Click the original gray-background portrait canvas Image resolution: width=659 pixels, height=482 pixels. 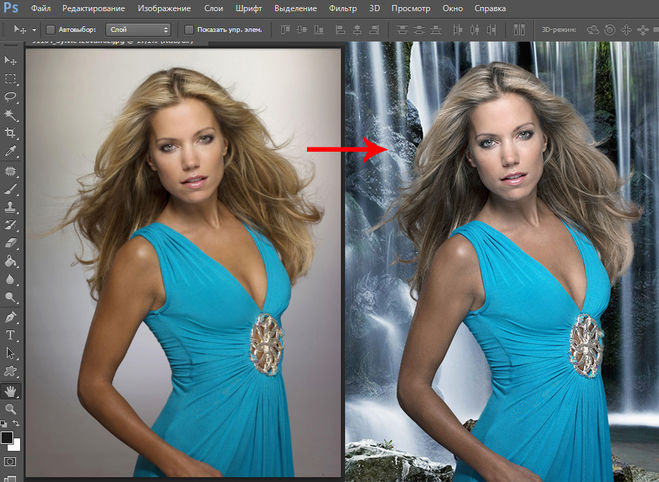[x=183, y=263]
